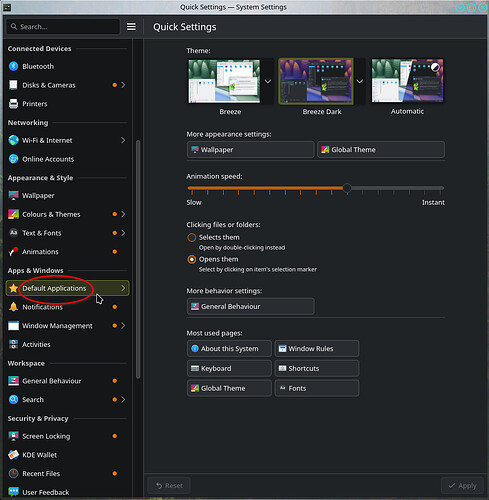Screen dimensions: 489x500
Task: Select Bluetooth in the sidebar
Action: [x=67, y=66]
